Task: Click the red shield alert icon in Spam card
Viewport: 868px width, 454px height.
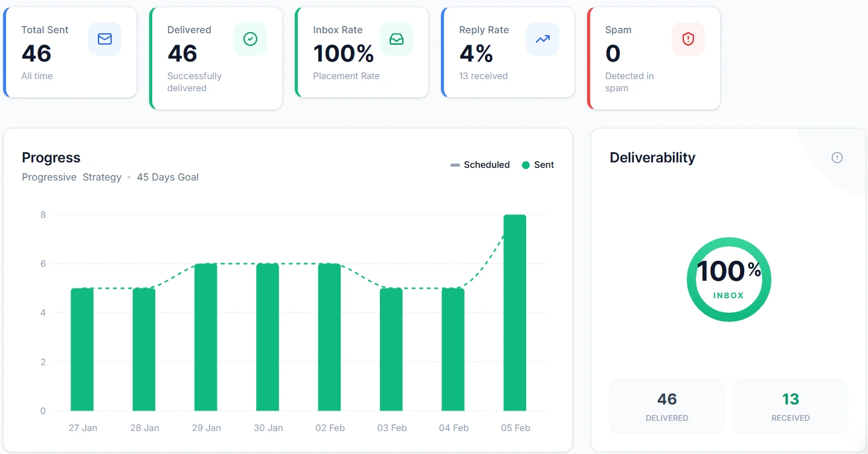Action: click(x=688, y=39)
